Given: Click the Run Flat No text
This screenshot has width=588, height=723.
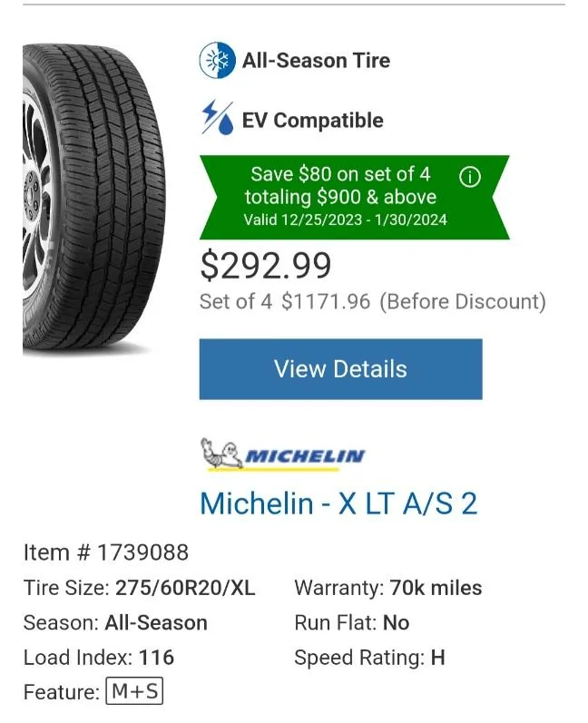Looking at the screenshot, I should click(x=351, y=623).
